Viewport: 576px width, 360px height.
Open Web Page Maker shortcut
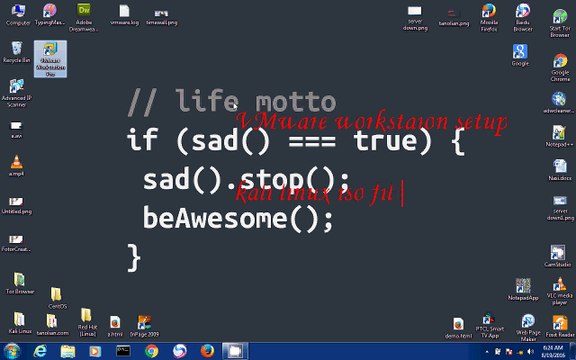tap(528, 328)
